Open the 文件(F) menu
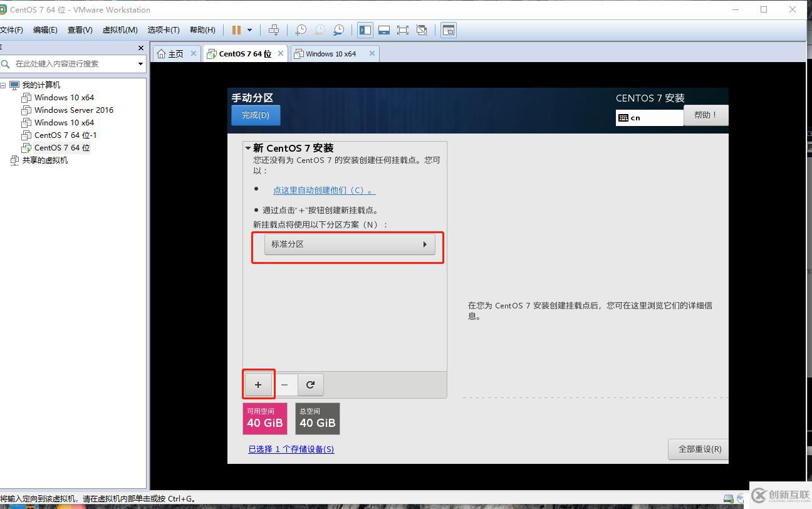The height and width of the screenshot is (509, 812). (11, 30)
